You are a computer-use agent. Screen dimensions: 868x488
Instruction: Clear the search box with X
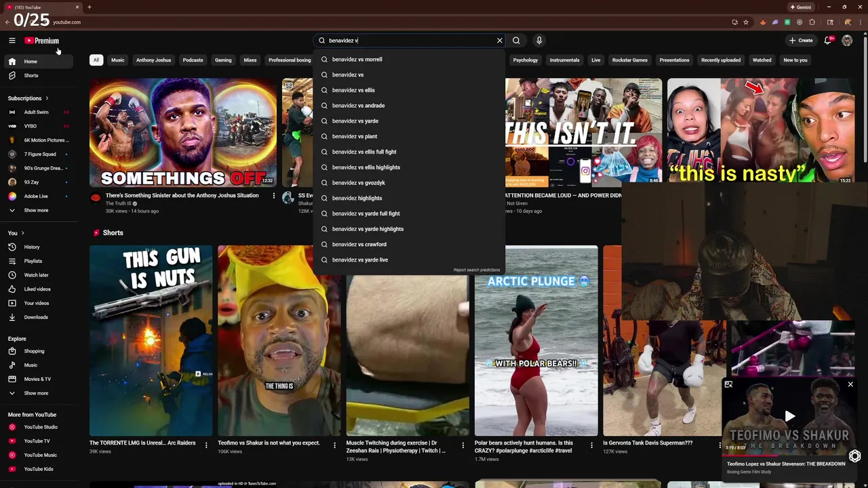click(500, 41)
